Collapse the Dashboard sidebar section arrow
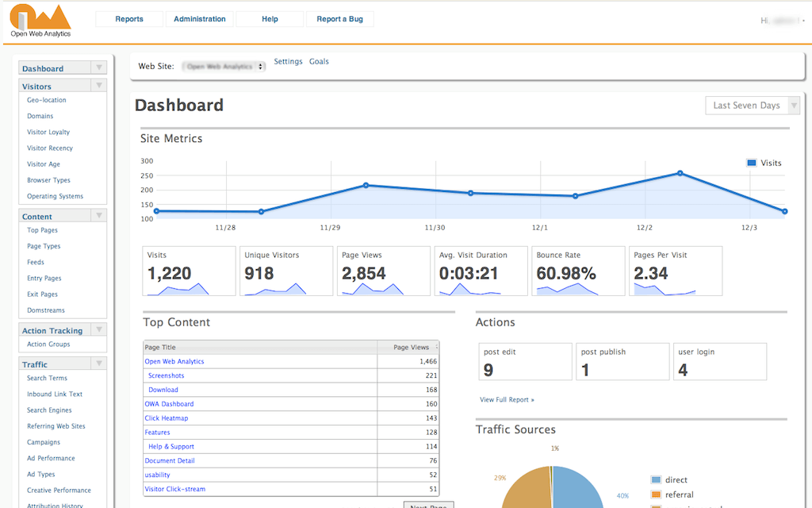The width and height of the screenshot is (812, 508). tap(98, 68)
